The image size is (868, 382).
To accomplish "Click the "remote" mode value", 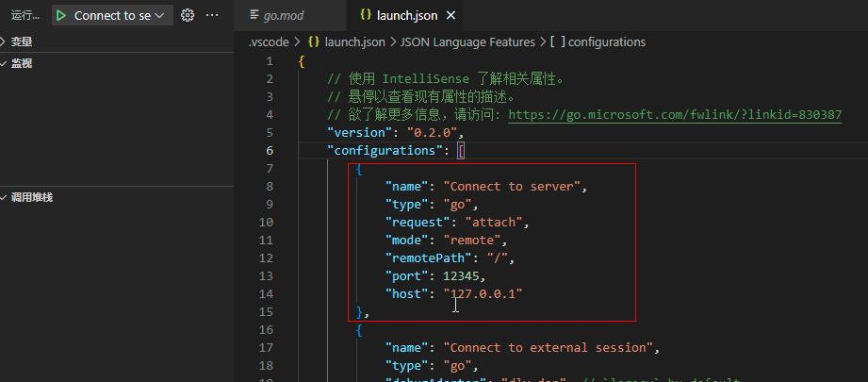I will 472,241.
